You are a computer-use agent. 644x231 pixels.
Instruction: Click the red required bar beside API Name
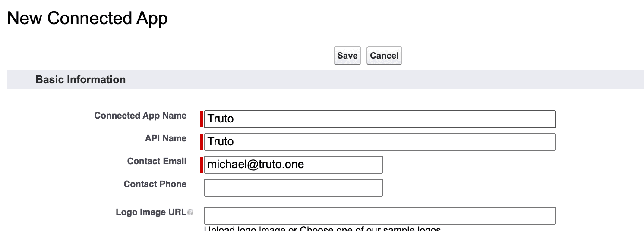pos(202,142)
